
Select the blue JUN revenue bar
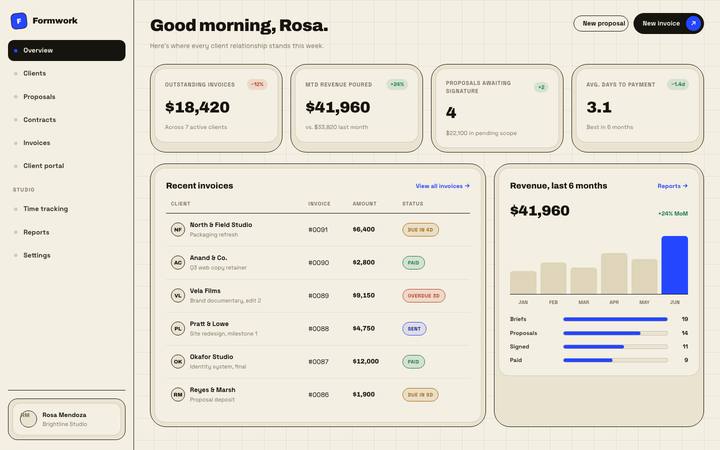(675, 265)
